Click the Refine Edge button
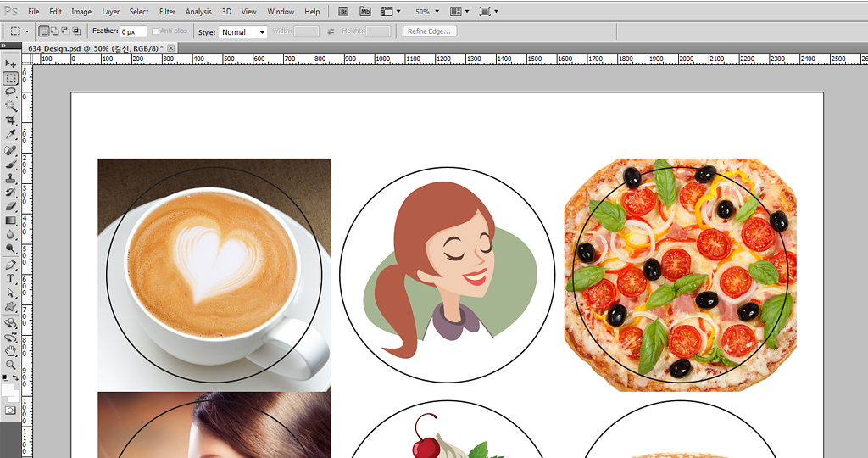The height and width of the screenshot is (458, 868). (x=430, y=31)
